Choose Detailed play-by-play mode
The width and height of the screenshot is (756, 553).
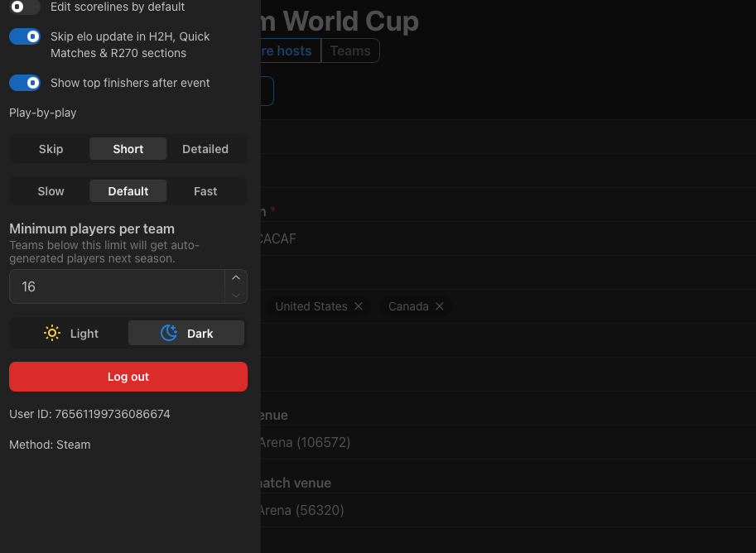point(205,149)
